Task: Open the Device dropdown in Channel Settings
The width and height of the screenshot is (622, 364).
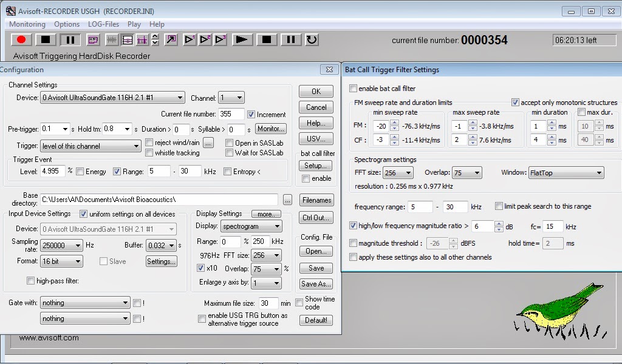Action: pyautogui.click(x=112, y=97)
